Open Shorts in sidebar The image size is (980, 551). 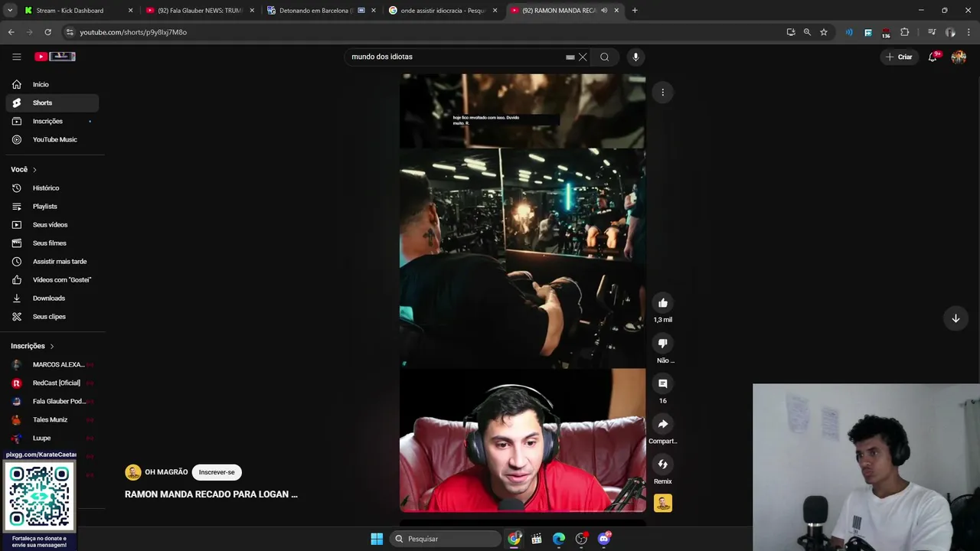(x=52, y=103)
